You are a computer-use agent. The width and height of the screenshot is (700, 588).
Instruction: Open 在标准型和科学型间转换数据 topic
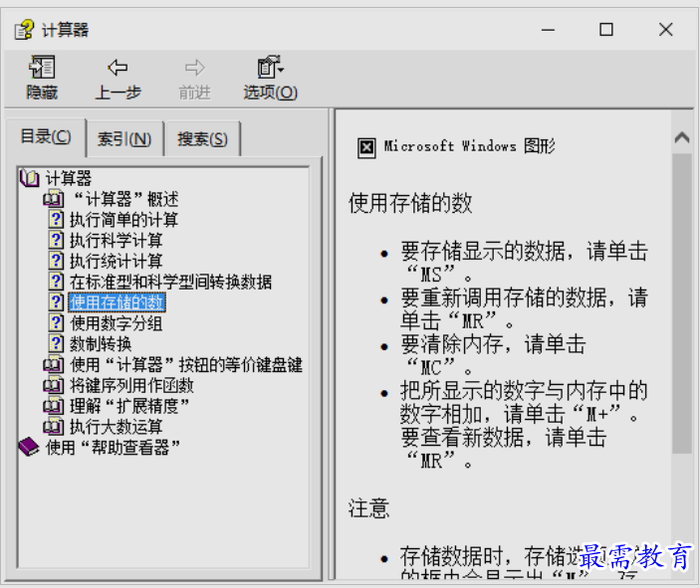click(170, 282)
